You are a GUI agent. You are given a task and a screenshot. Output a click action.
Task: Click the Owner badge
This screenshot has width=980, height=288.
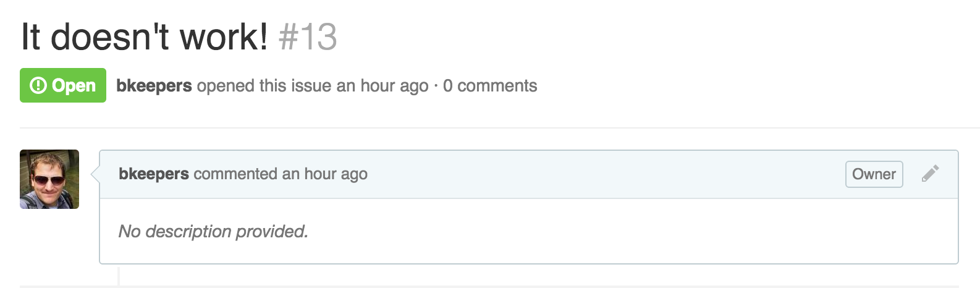pos(874,174)
